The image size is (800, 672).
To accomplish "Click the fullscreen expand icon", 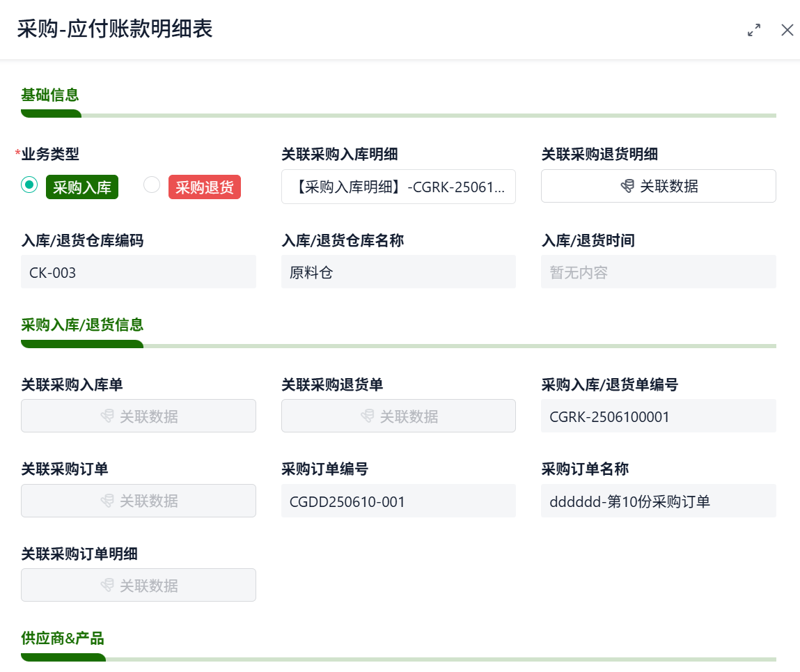I will (753, 30).
